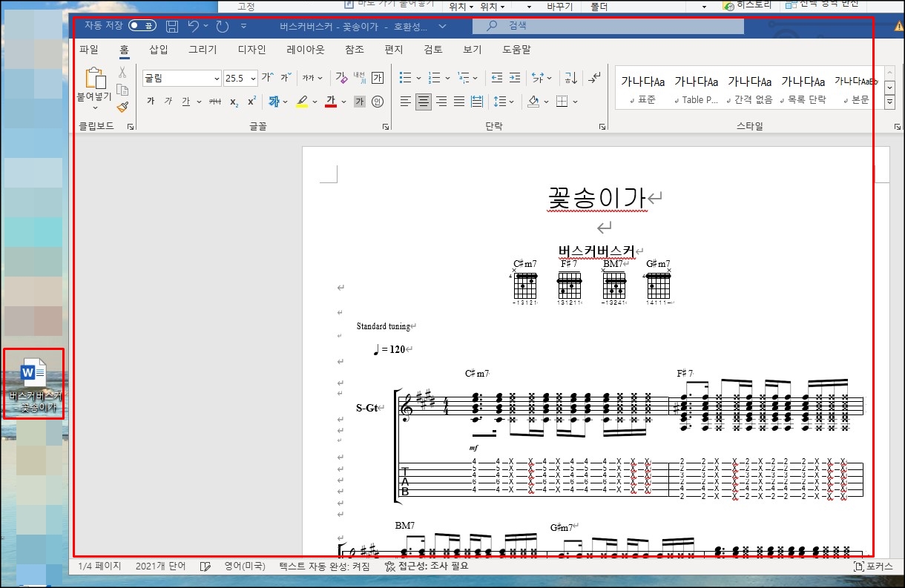Align text right
Screen dimensions: 905x588
[x=441, y=102]
